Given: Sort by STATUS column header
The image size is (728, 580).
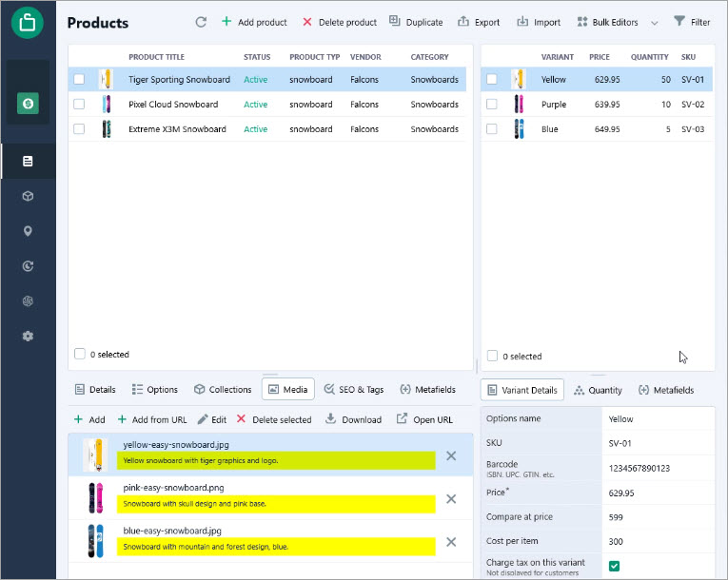Looking at the screenshot, I should pos(257,57).
